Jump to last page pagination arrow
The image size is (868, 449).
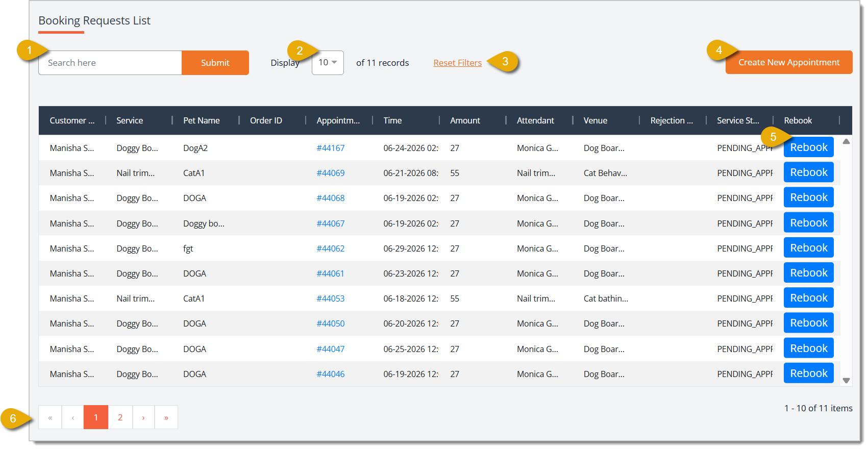(x=166, y=417)
